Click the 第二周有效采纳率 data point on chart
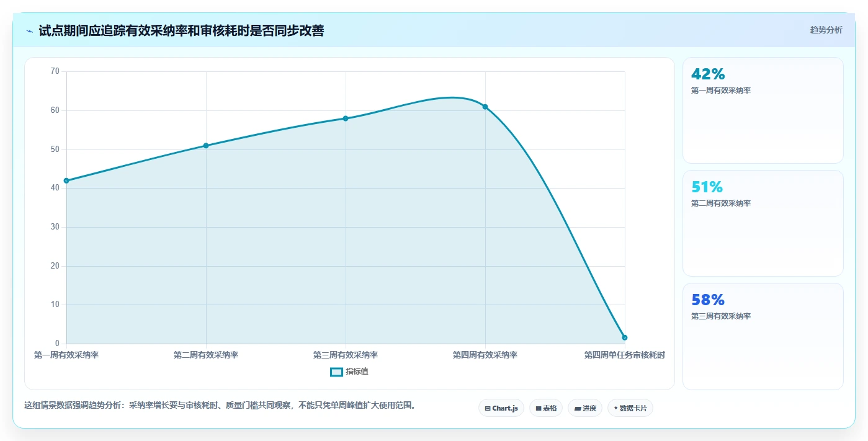The image size is (868, 441). pos(206,146)
